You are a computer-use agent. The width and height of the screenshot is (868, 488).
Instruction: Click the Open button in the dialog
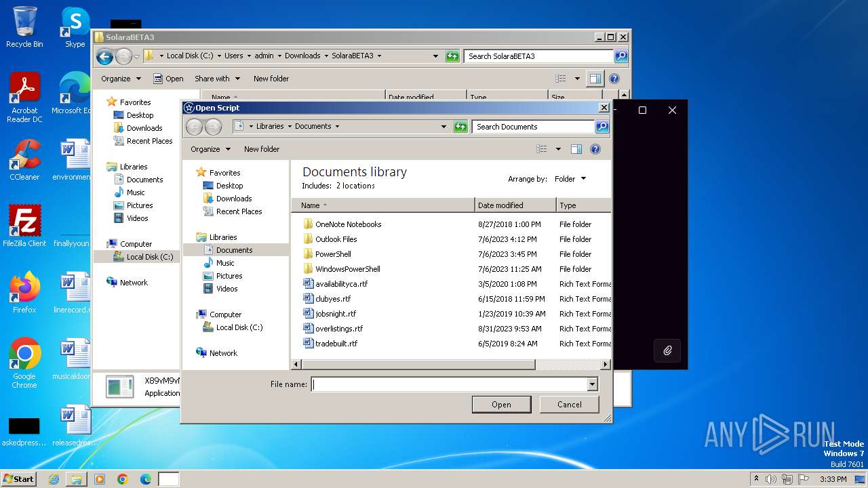click(501, 405)
